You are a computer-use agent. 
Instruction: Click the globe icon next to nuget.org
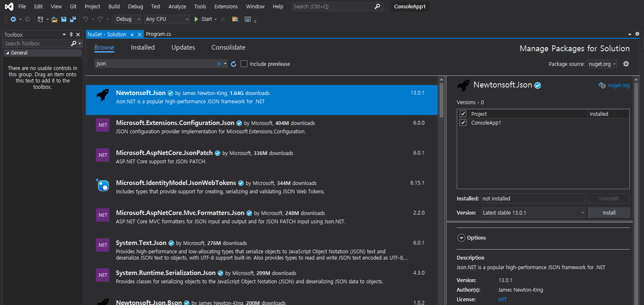pos(602,85)
